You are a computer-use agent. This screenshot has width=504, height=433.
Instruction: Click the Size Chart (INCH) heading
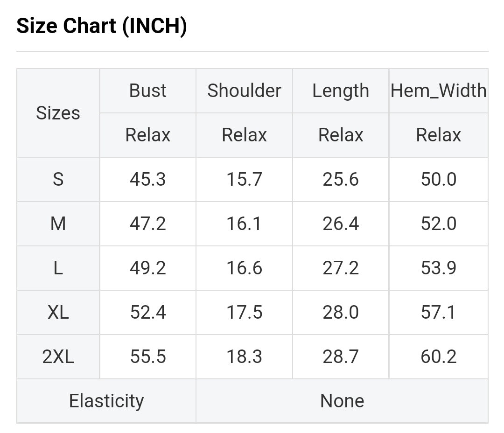point(102,27)
